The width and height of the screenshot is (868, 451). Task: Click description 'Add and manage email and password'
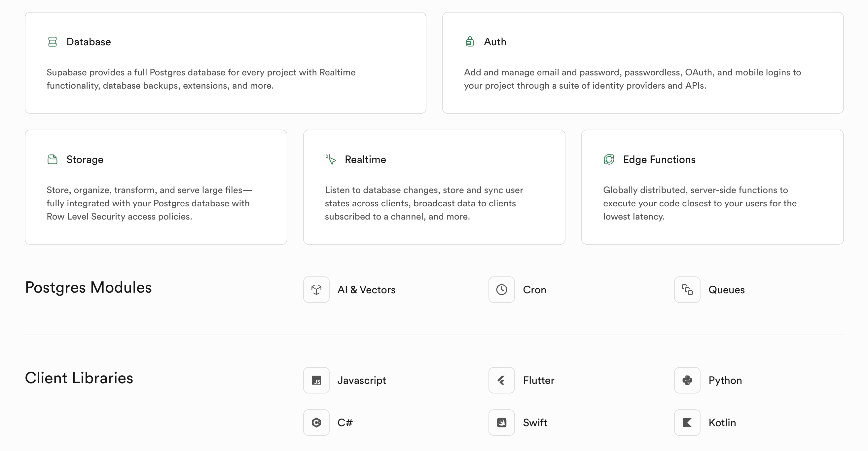633,79
